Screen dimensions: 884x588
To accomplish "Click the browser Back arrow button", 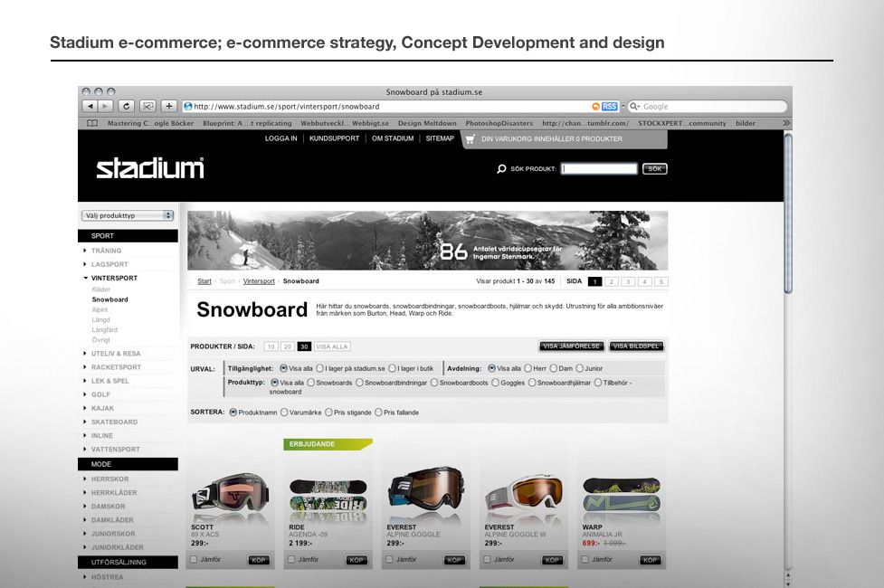I will pos(90,106).
